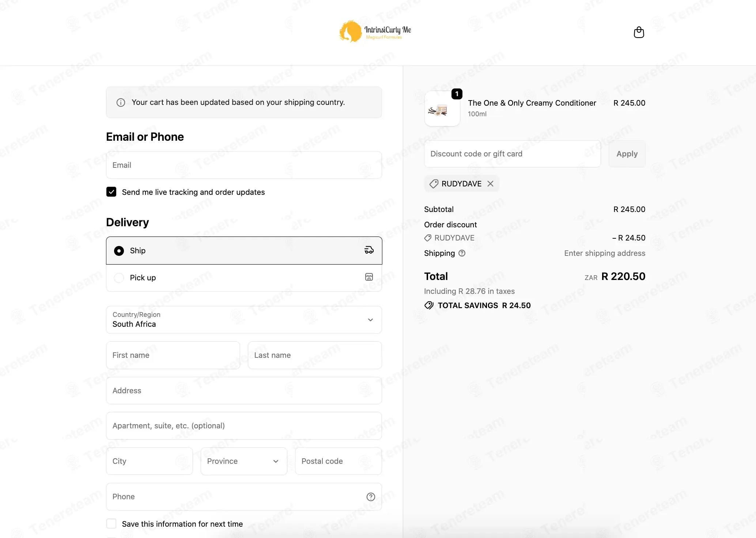Uncheck Send me live tracking updates
This screenshot has height=538, width=756.
point(111,192)
